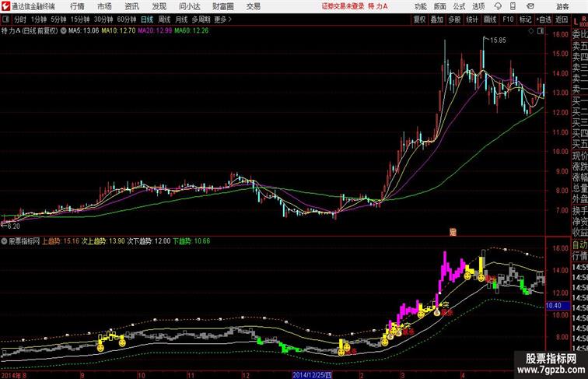Switch to 30分钟 period tab

(x=103, y=19)
